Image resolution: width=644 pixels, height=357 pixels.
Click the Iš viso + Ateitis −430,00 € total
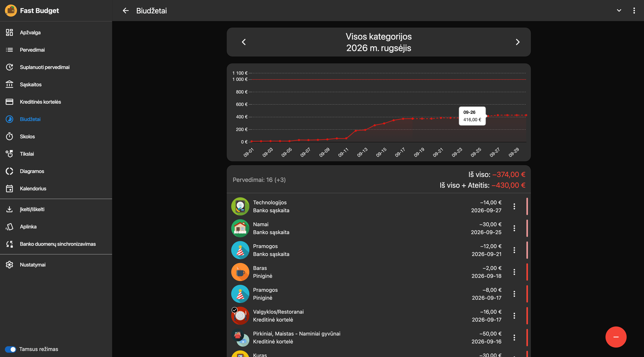[482, 185]
